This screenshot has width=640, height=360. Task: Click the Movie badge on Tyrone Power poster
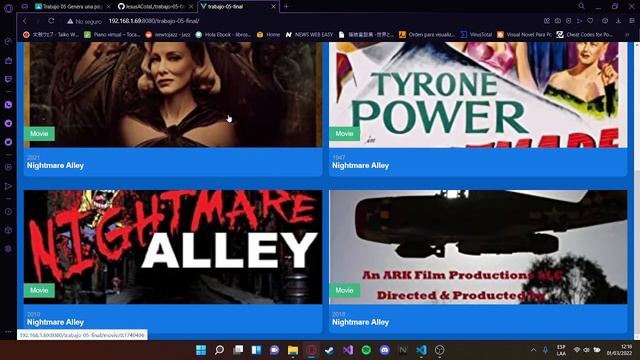[344, 133]
